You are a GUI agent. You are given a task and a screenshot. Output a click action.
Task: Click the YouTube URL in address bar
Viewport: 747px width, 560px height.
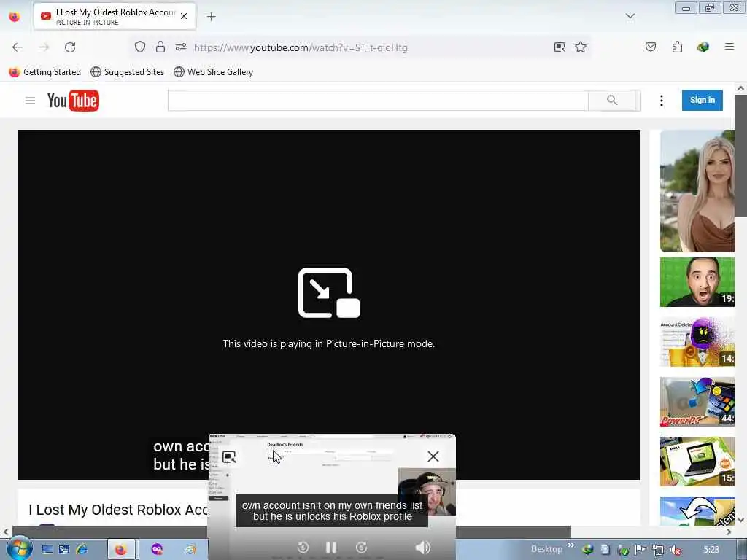point(301,47)
